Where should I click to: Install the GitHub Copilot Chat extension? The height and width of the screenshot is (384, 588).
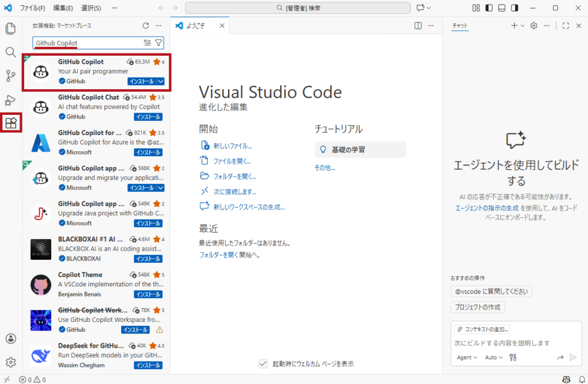(148, 116)
